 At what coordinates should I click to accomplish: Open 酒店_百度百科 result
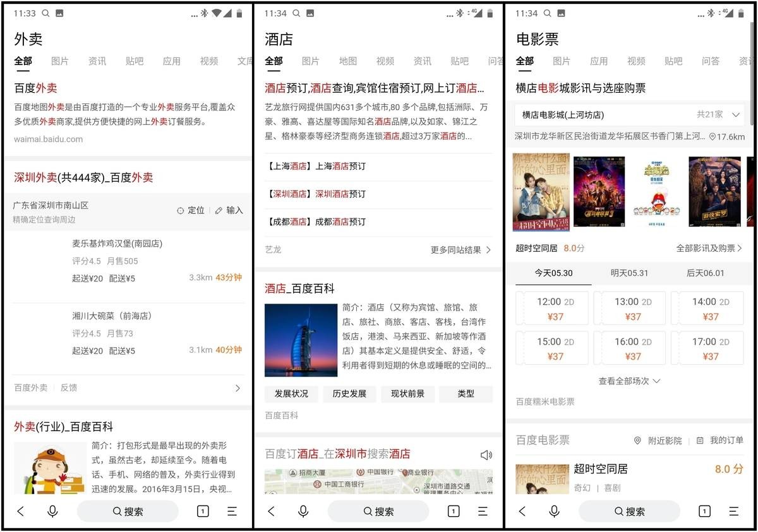[299, 289]
